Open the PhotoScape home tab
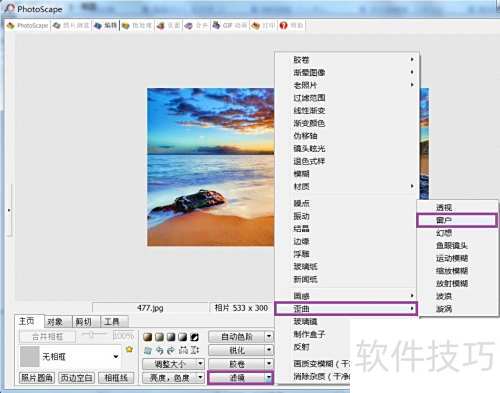This screenshot has width=500, height=393. (27, 25)
